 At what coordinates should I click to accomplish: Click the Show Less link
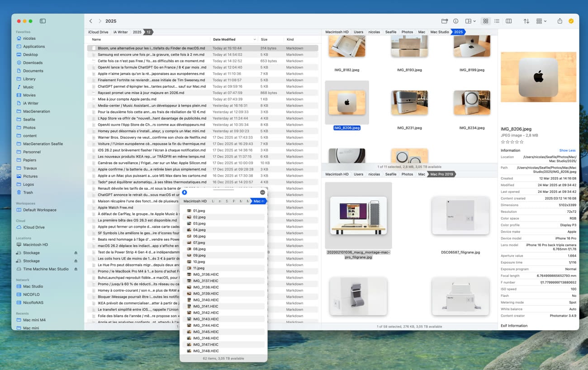point(567,150)
